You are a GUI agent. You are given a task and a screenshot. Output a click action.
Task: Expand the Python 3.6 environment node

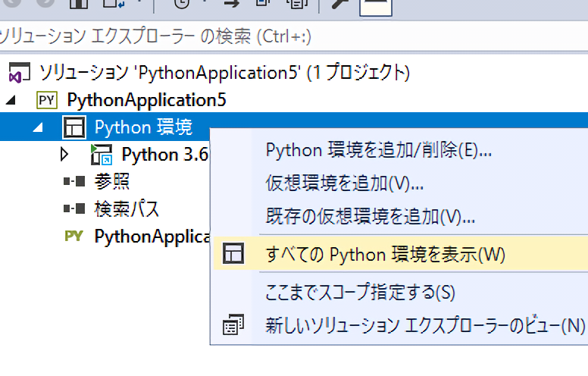click(x=64, y=155)
